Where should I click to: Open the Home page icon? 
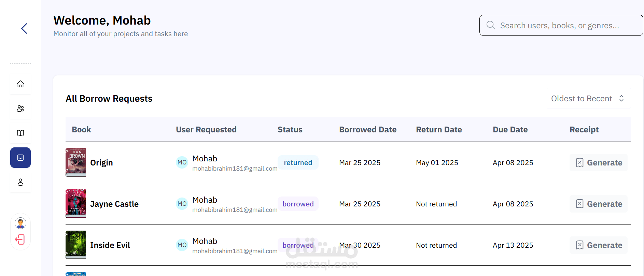tap(20, 84)
